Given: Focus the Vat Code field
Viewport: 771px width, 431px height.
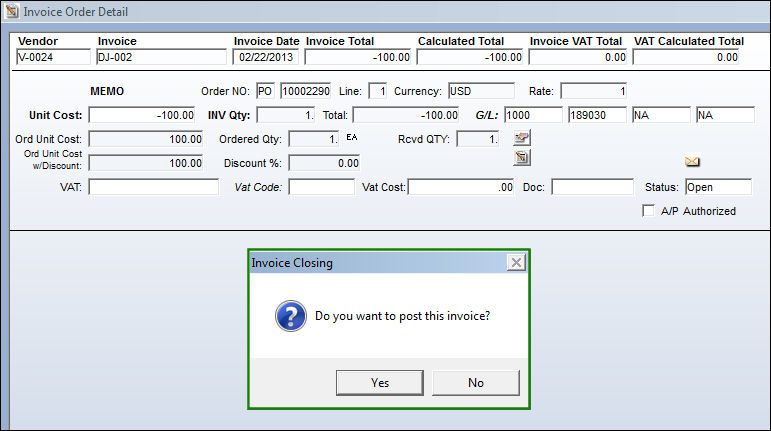Looking at the screenshot, I should [x=322, y=187].
